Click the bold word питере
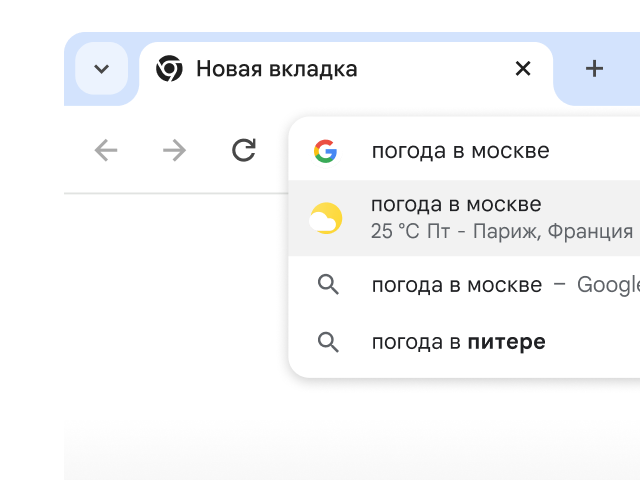This screenshot has height=480, width=640. (506, 342)
